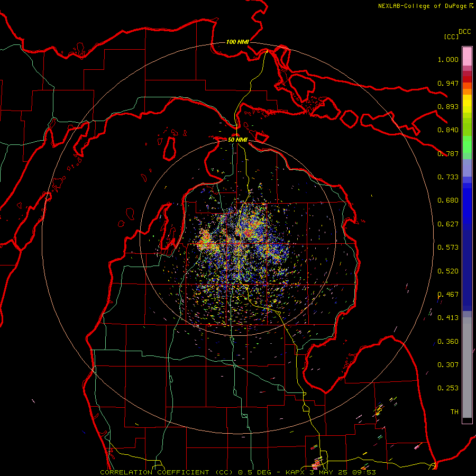Pick the red segment of the color bar
This screenshot has height=476, width=476.
pyautogui.click(x=467, y=79)
